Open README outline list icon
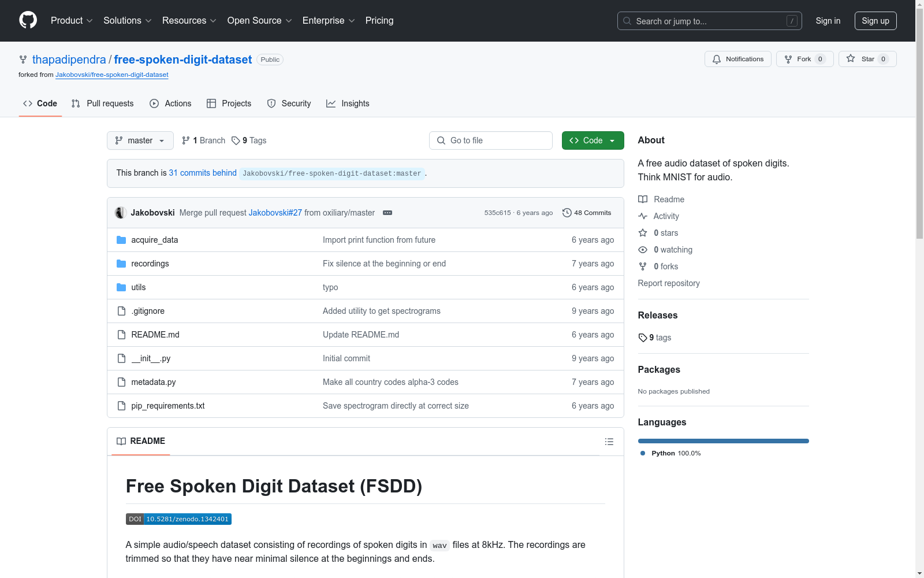Viewport: 924px width, 578px height. (609, 442)
